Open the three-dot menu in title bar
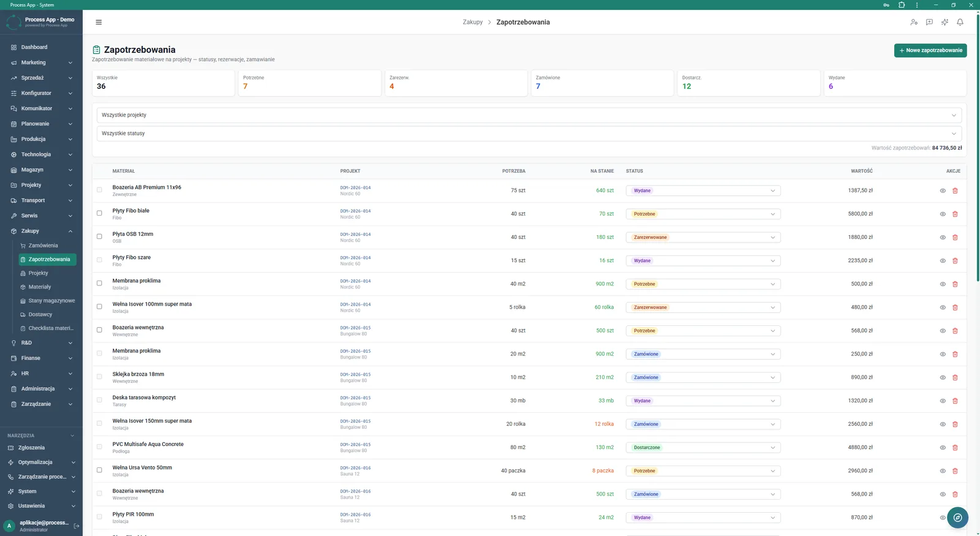980x536 pixels. (917, 5)
